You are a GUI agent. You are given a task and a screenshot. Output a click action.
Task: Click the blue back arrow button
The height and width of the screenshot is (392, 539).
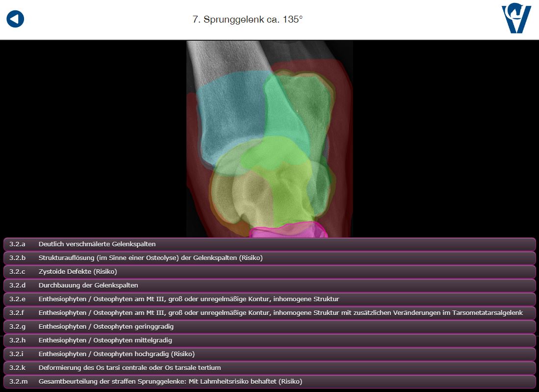(15, 20)
